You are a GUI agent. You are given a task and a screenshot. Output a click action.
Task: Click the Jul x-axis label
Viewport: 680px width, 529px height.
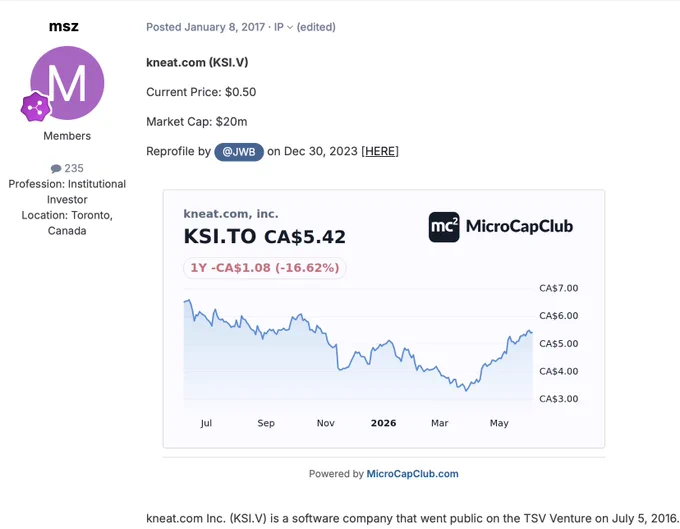[x=206, y=423]
